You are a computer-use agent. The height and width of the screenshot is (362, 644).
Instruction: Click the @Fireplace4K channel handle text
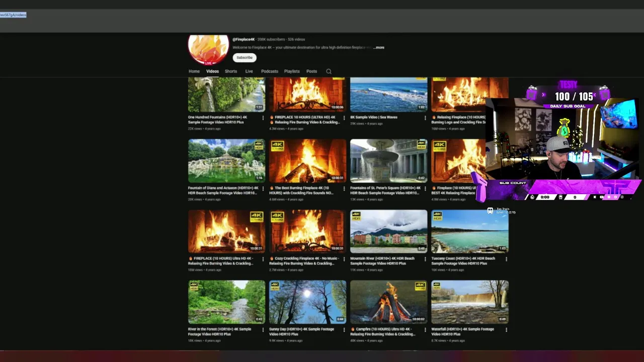tap(244, 39)
